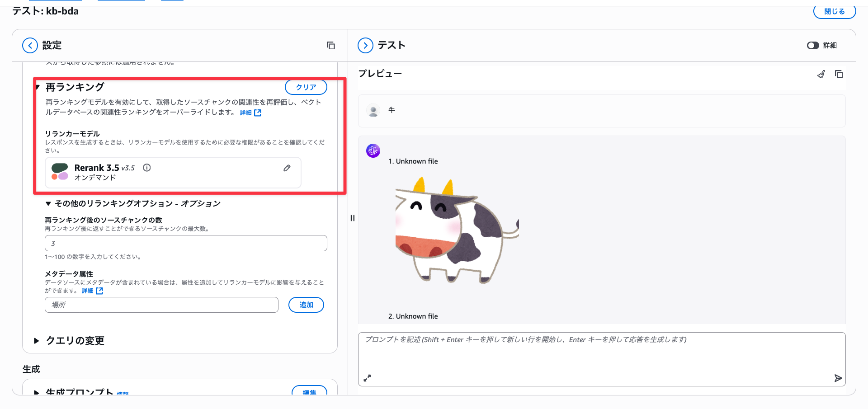This screenshot has height=409, width=868.
Task: Click the prompt text area in the test panel
Action: [x=602, y=359]
